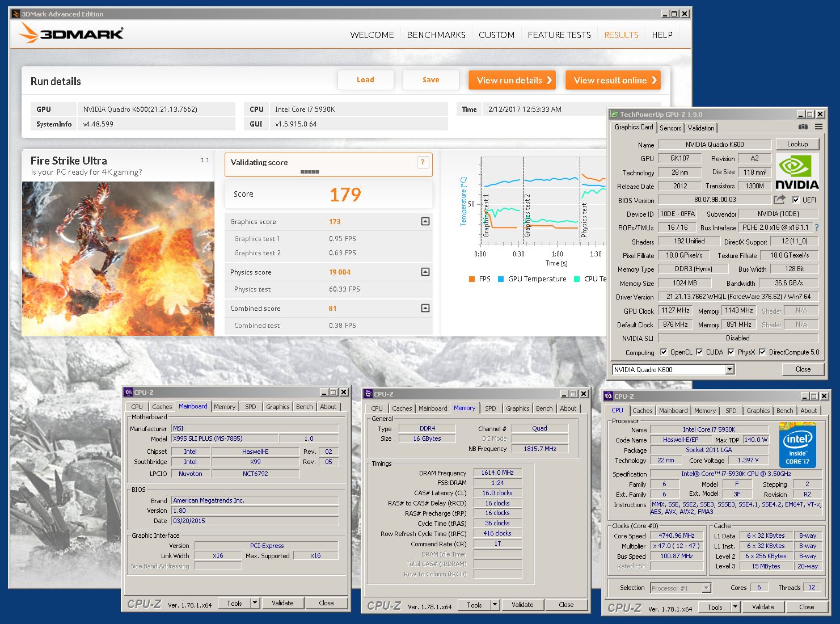Image resolution: width=840 pixels, height=624 pixels.
Task: Open Tools dropdown arrow in Mainboard CPU-Z
Action: click(x=255, y=603)
